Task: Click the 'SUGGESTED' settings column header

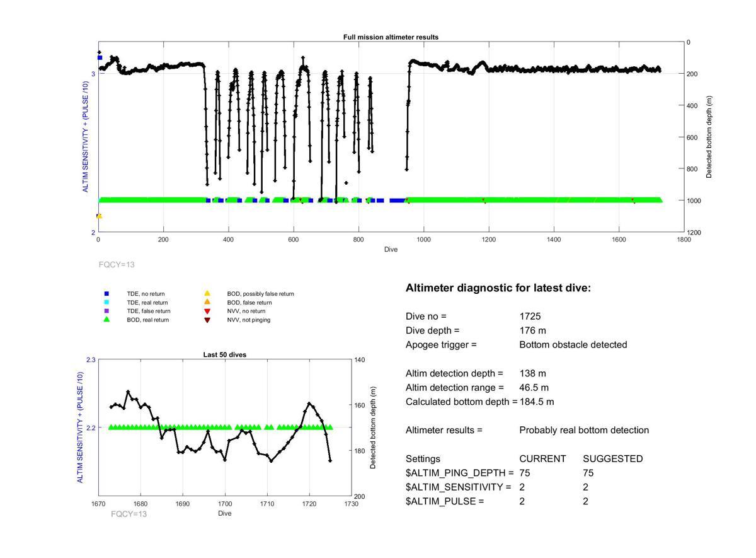Action: (x=613, y=459)
